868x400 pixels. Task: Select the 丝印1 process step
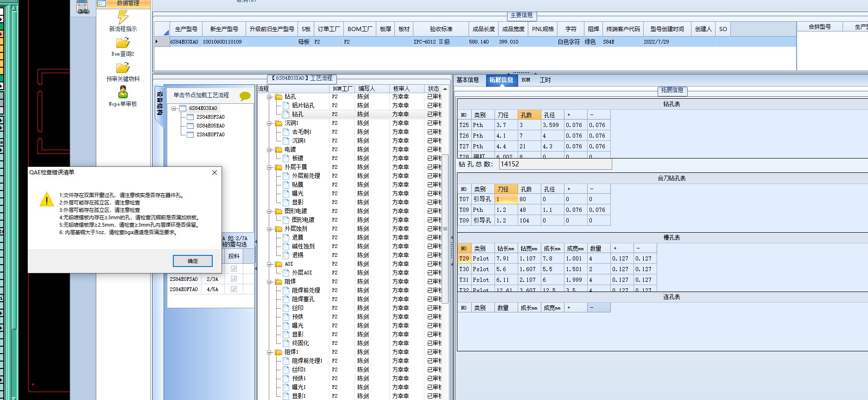tap(299, 370)
